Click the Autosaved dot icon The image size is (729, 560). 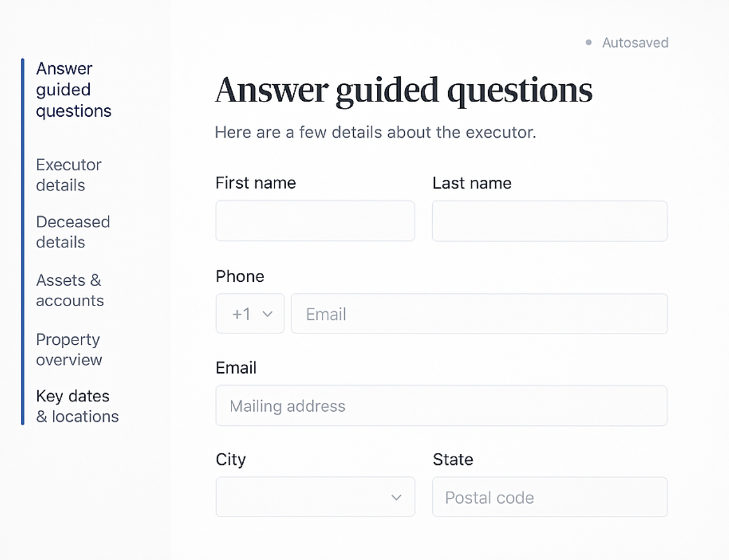pyautogui.click(x=588, y=42)
